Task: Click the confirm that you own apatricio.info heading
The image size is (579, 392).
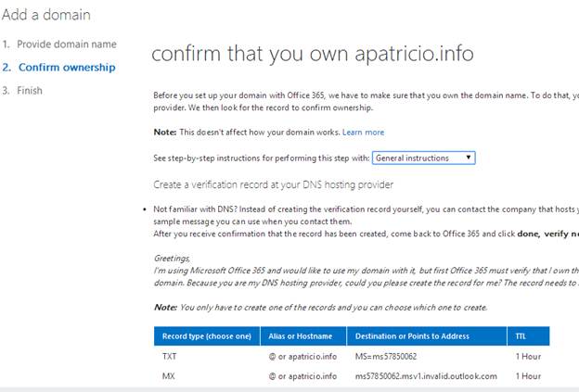Action: 313,54
